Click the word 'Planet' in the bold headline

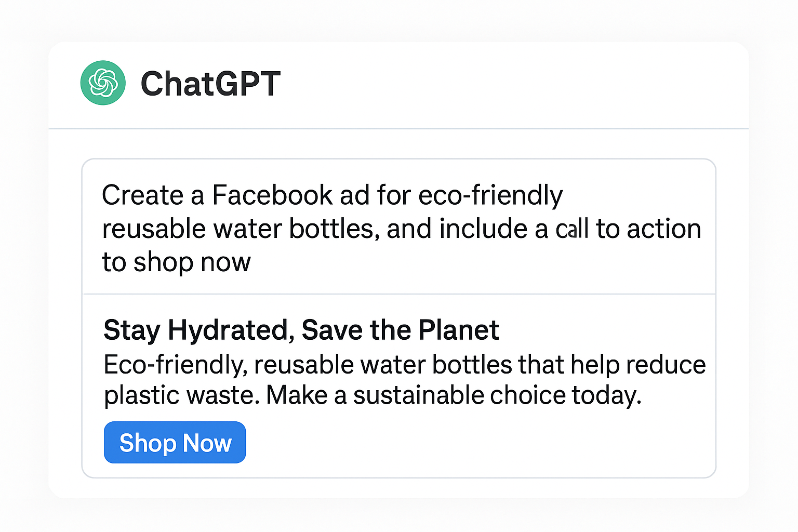(459, 330)
